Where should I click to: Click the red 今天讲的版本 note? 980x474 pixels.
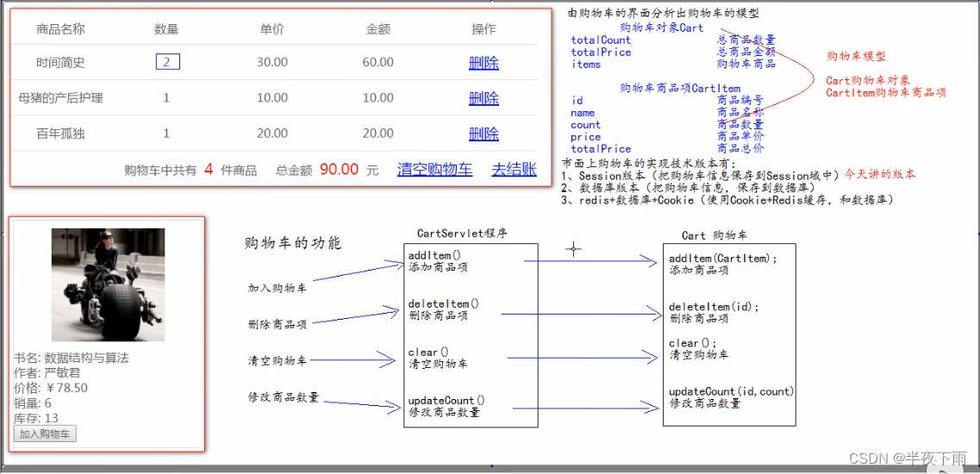click(x=880, y=174)
